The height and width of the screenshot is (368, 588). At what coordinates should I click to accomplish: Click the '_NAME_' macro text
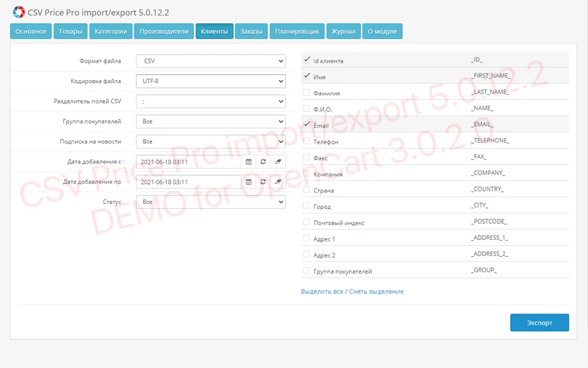(x=482, y=108)
